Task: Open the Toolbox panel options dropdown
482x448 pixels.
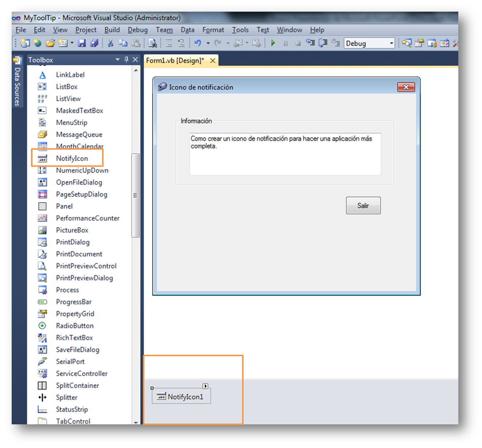Action: (117, 59)
